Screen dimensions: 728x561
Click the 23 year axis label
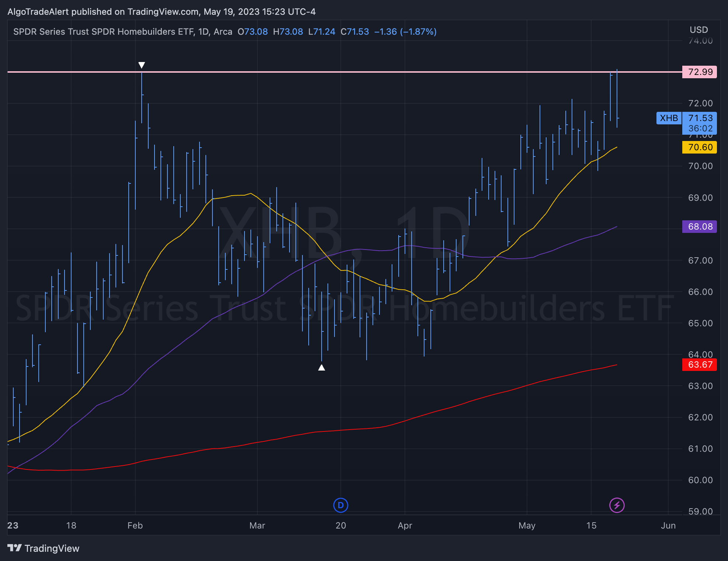[13, 526]
